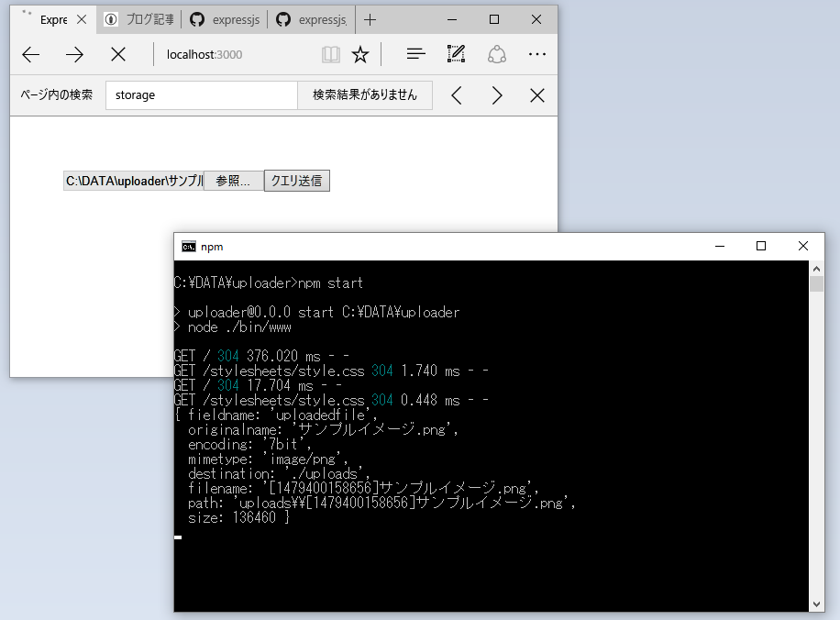Open a new browser tab
Image resolution: width=840 pixels, height=620 pixels.
[370, 20]
